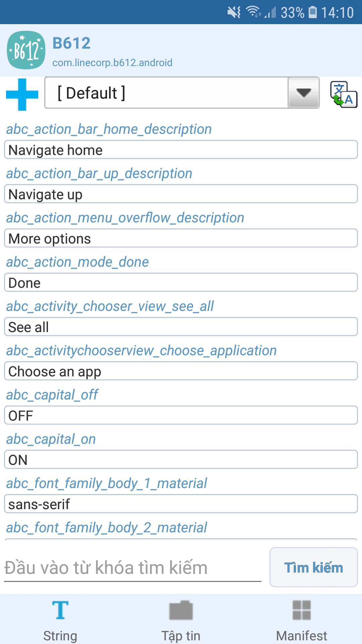Open the translate language icon
This screenshot has height=644, width=362.
pyautogui.click(x=344, y=94)
